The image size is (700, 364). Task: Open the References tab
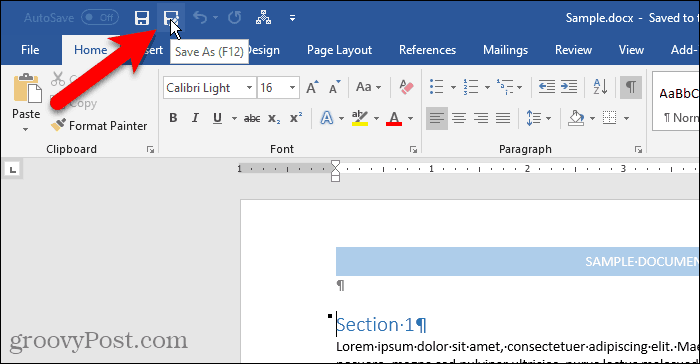[427, 50]
